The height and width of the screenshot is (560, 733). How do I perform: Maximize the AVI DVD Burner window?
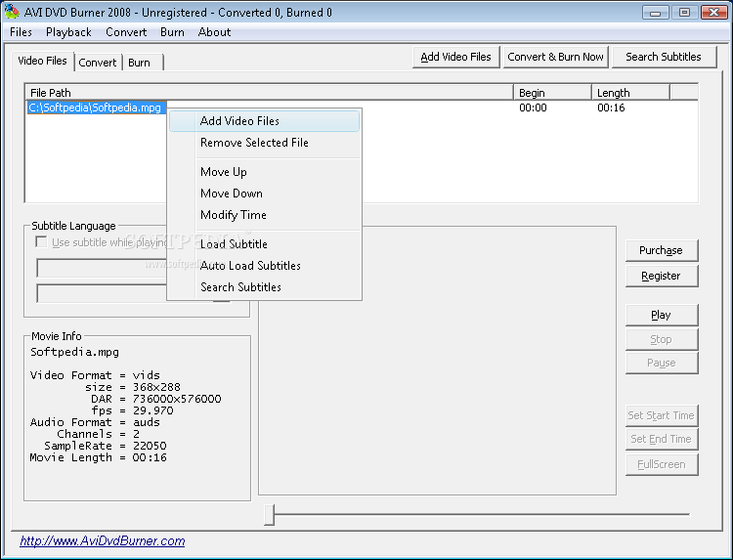click(684, 13)
